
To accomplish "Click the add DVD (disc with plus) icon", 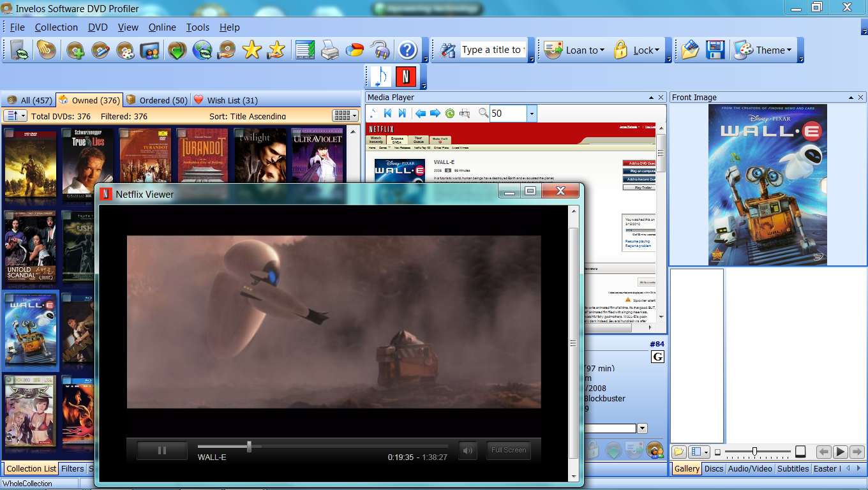I will coord(75,50).
